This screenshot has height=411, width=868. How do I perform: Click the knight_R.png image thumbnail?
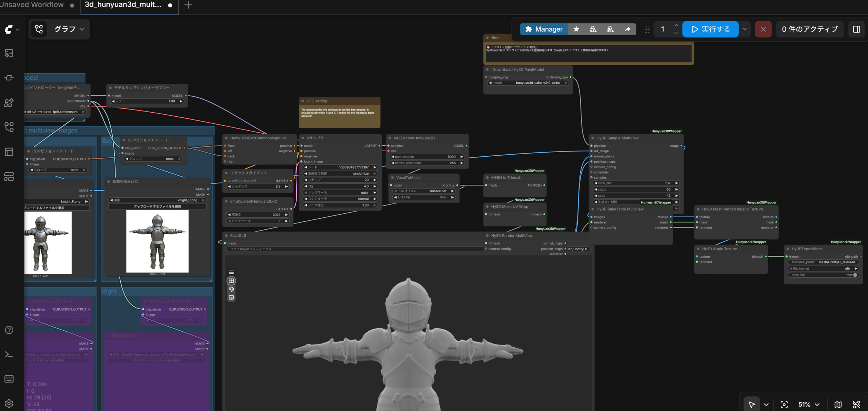(157, 241)
